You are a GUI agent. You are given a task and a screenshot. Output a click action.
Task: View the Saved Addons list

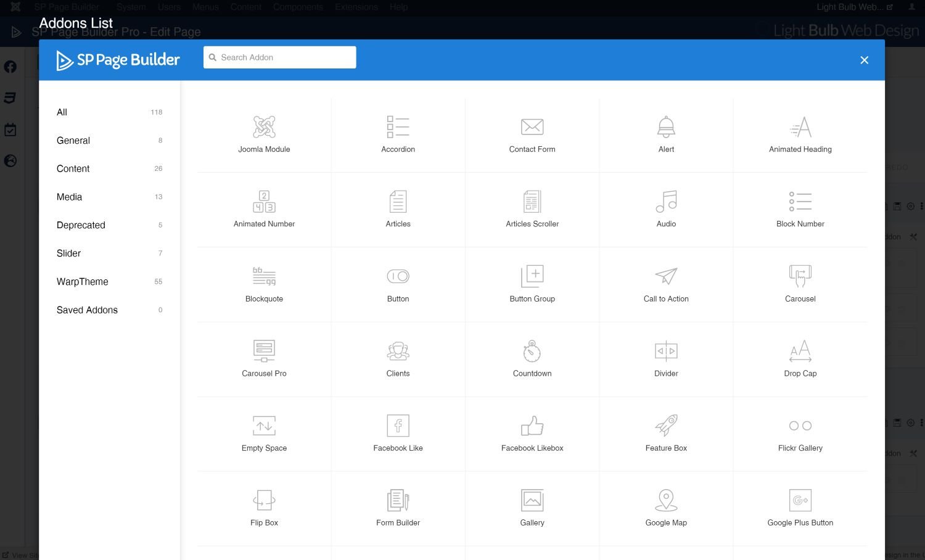(x=87, y=310)
